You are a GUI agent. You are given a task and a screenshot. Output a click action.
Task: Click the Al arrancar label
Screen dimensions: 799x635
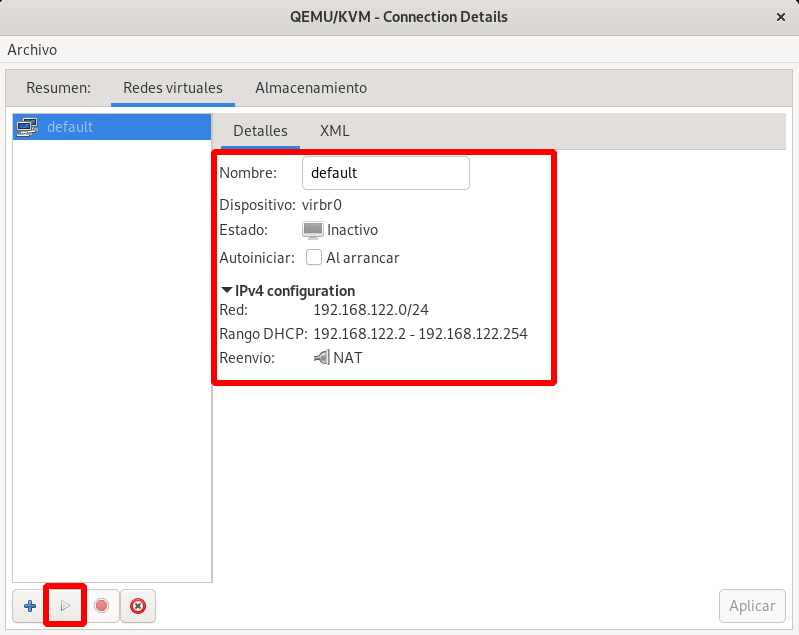[x=363, y=258]
